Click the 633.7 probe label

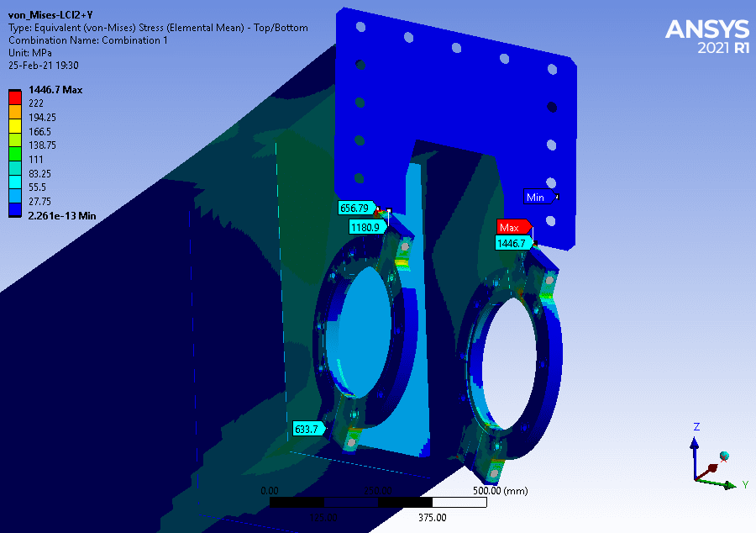pos(307,429)
